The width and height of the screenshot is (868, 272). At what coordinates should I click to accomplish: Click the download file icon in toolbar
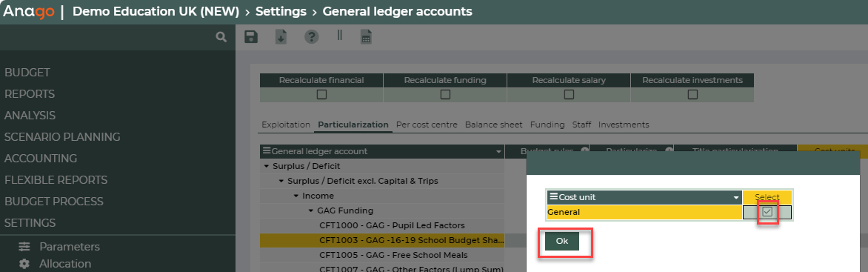coord(281,37)
